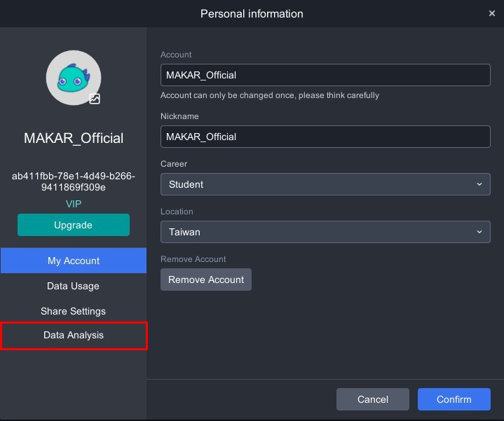This screenshot has width=504, height=421.
Task: Click the chevron arrow on Career field
Action: pos(479,184)
